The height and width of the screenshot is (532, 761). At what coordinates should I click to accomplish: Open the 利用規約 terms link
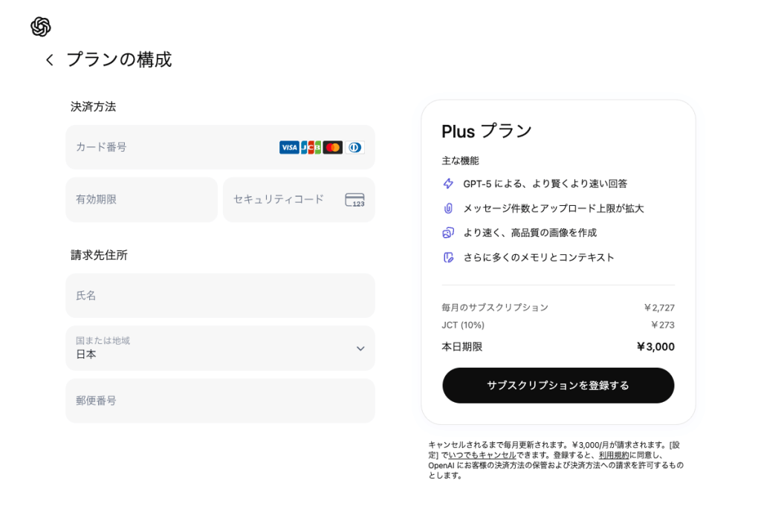(614, 455)
